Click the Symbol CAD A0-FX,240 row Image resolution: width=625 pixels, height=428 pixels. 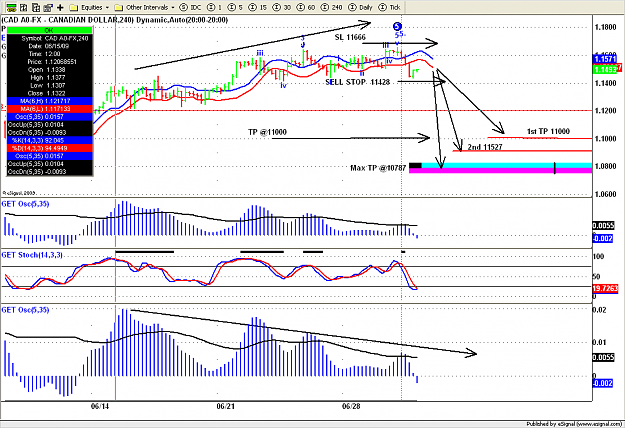click(x=49, y=38)
